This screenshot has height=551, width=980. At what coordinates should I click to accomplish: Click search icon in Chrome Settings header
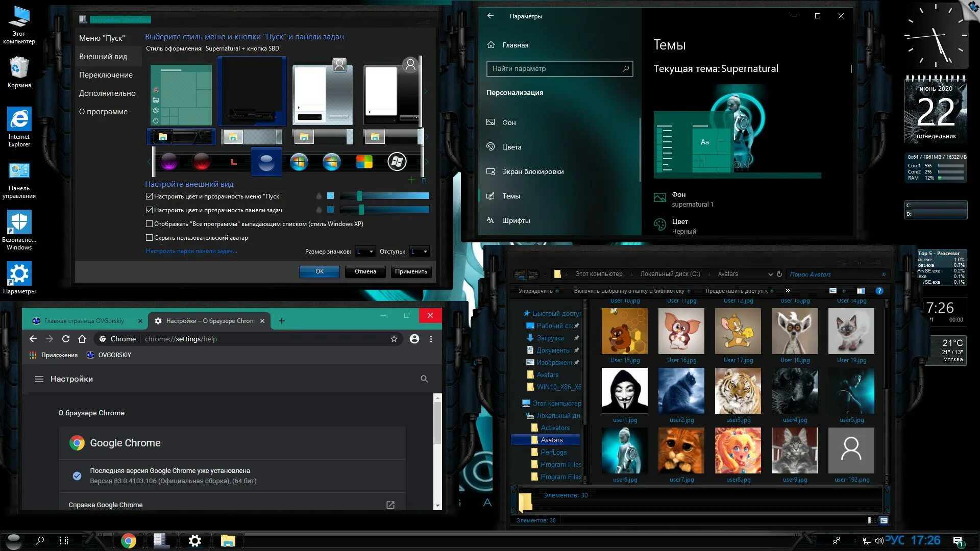click(x=424, y=379)
